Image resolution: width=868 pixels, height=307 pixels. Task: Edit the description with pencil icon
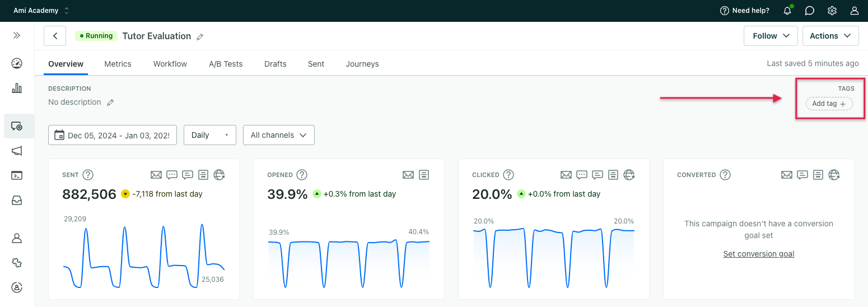pyautogui.click(x=110, y=103)
